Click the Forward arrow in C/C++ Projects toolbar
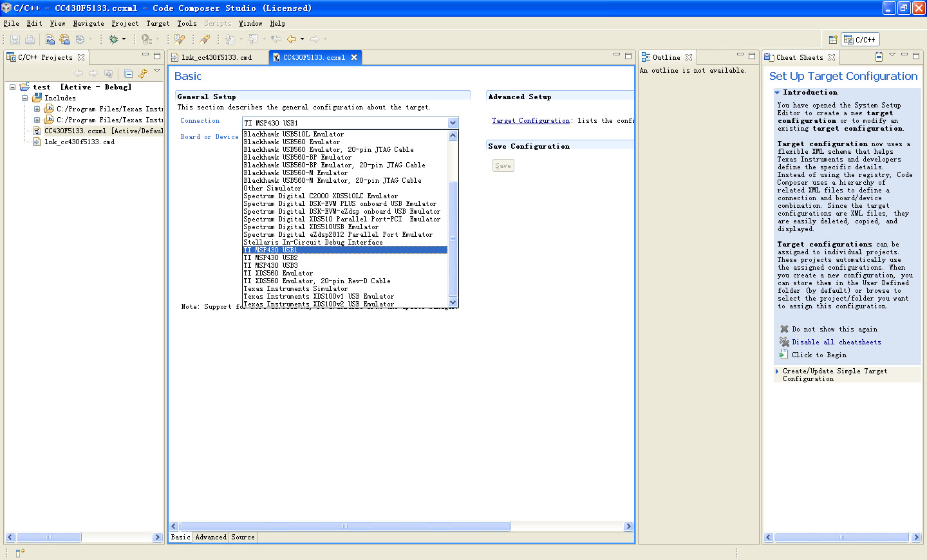 (93, 73)
